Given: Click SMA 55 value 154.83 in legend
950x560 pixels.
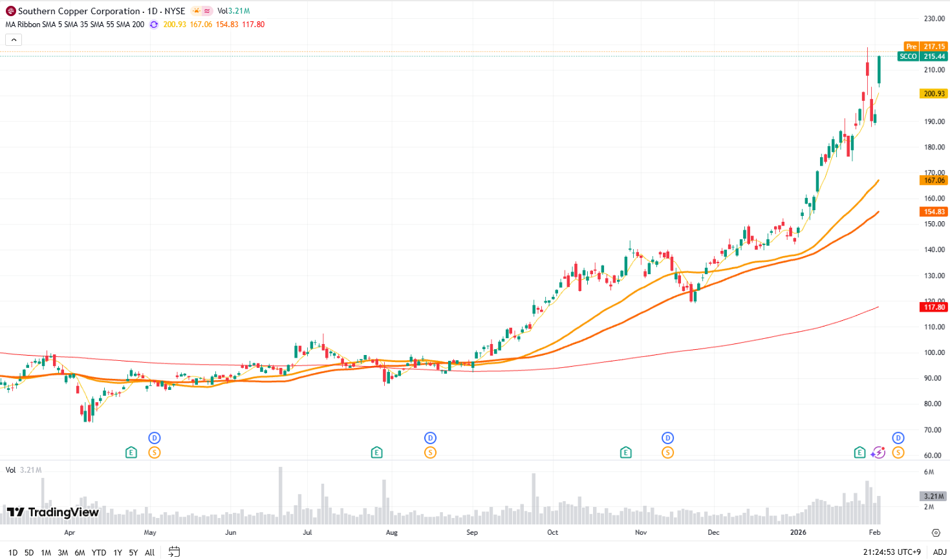Looking at the screenshot, I should tap(227, 25).
